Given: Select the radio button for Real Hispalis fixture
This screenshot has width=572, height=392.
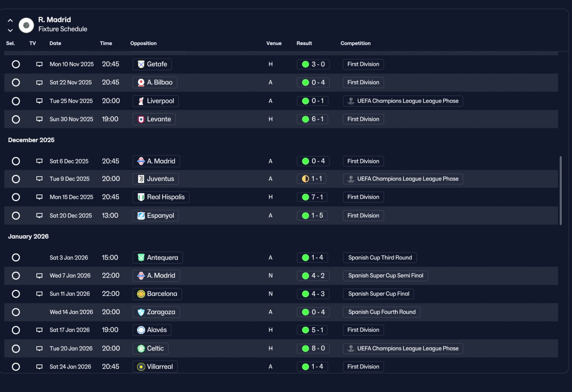Looking at the screenshot, I should tap(16, 197).
